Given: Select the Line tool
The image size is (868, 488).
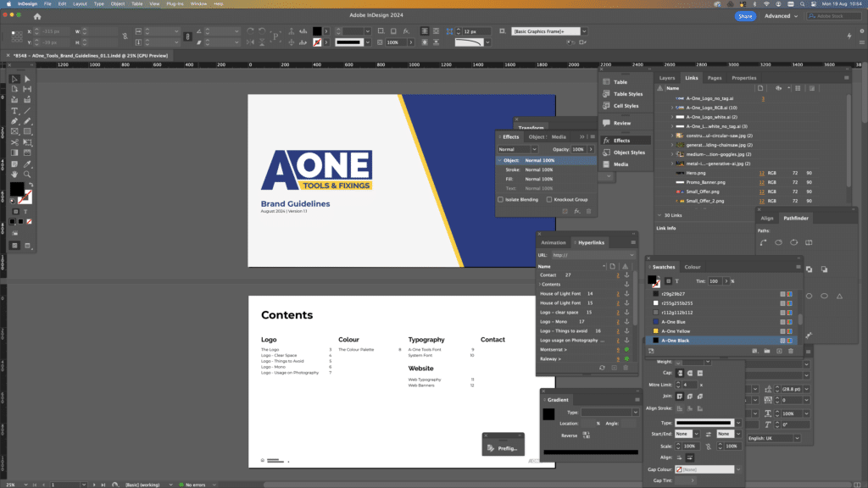Looking at the screenshot, I should tap(27, 111).
